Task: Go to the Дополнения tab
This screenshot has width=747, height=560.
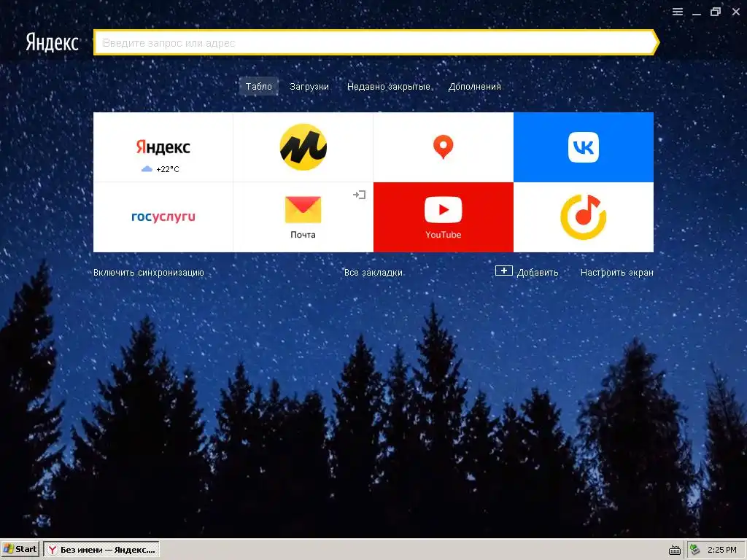Action: click(x=474, y=86)
